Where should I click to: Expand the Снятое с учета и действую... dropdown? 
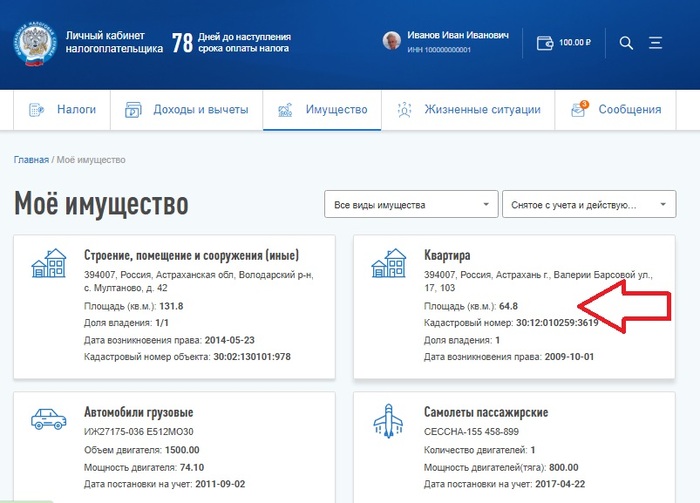click(x=589, y=204)
